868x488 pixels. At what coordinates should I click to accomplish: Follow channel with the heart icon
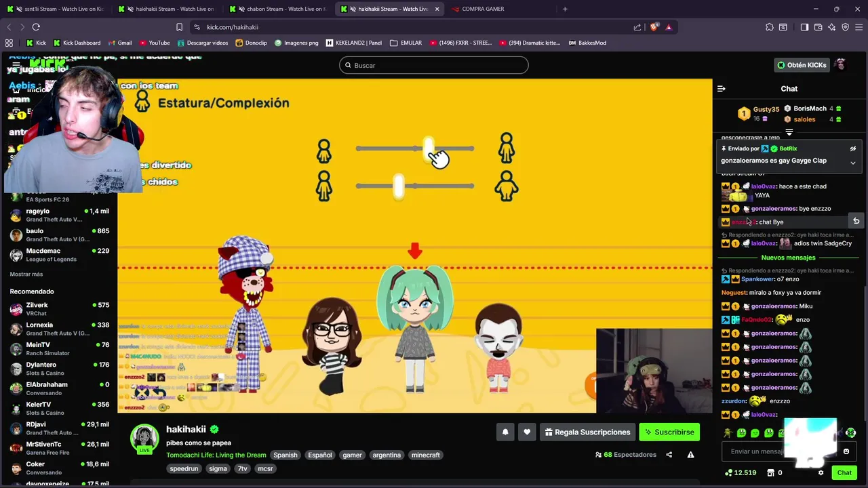pos(527,432)
